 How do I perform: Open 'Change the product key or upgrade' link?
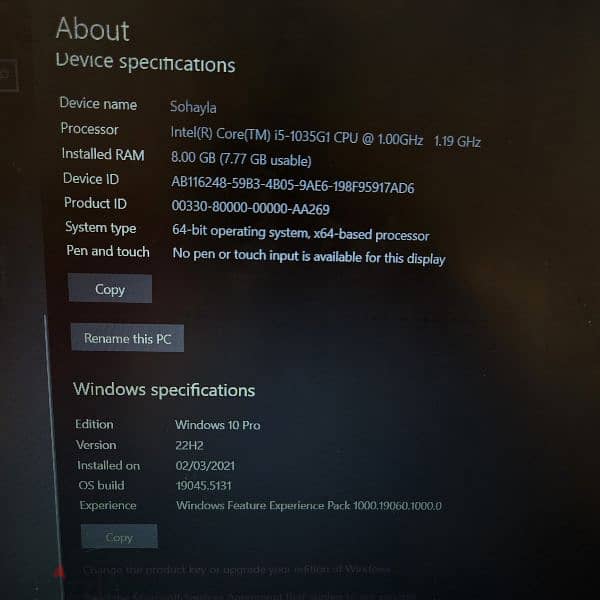[236, 570]
